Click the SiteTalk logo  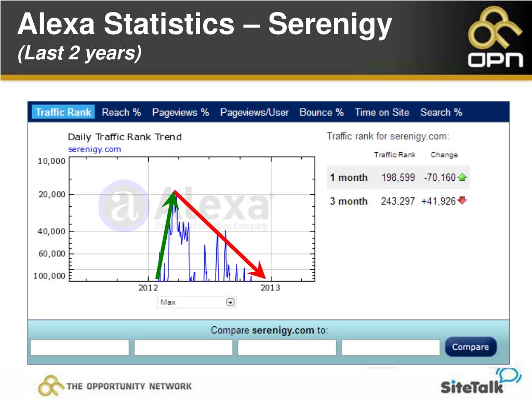481,382
